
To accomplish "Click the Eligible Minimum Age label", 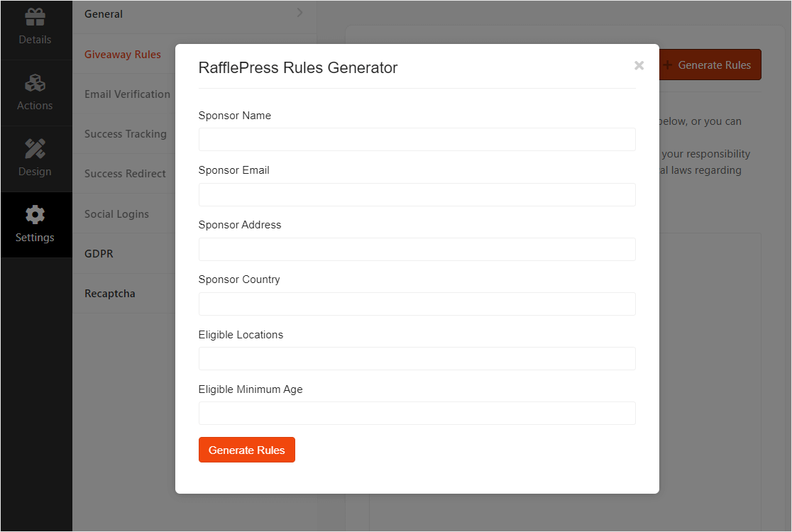I will [x=251, y=389].
